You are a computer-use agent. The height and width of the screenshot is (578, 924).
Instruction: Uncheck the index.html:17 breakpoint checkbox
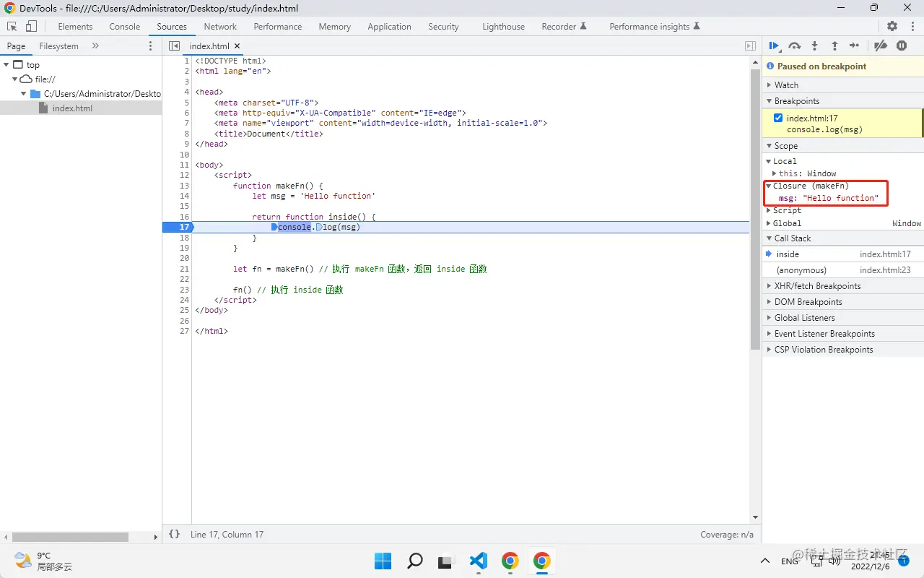[777, 118]
